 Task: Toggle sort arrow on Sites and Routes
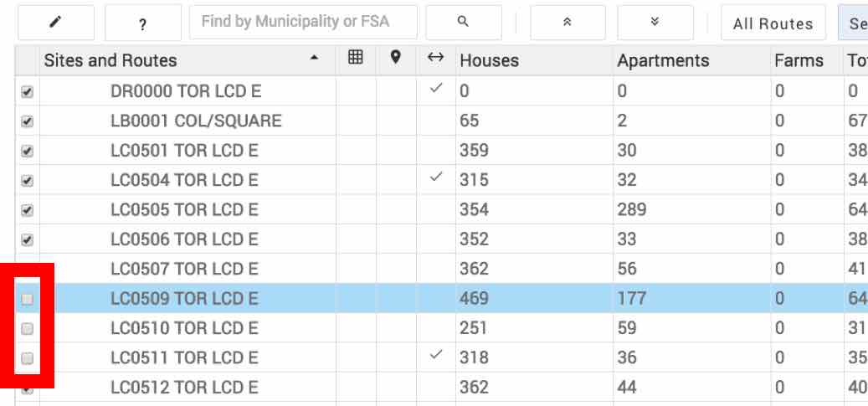pyautogui.click(x=314, y=59)
